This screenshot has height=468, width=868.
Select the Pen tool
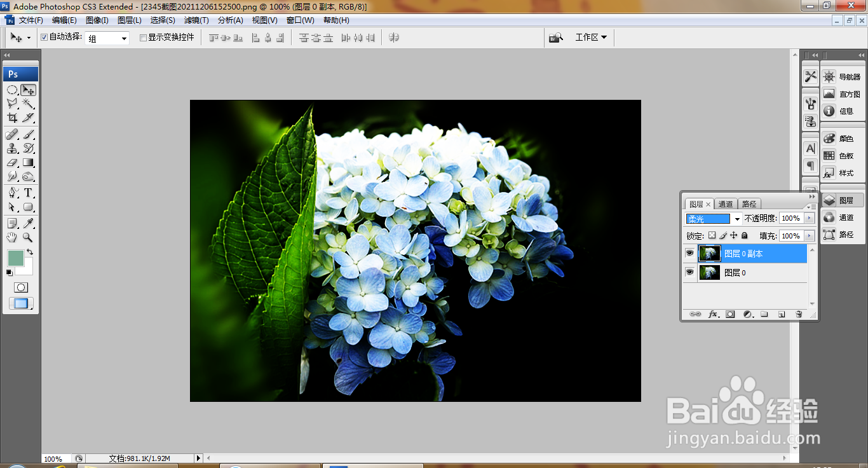pyautogui.click(x=12, y=193)
